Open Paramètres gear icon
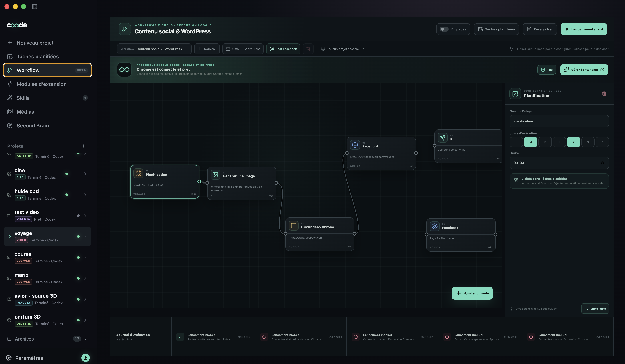Screen dimensions: 625x364 [9, 358]
